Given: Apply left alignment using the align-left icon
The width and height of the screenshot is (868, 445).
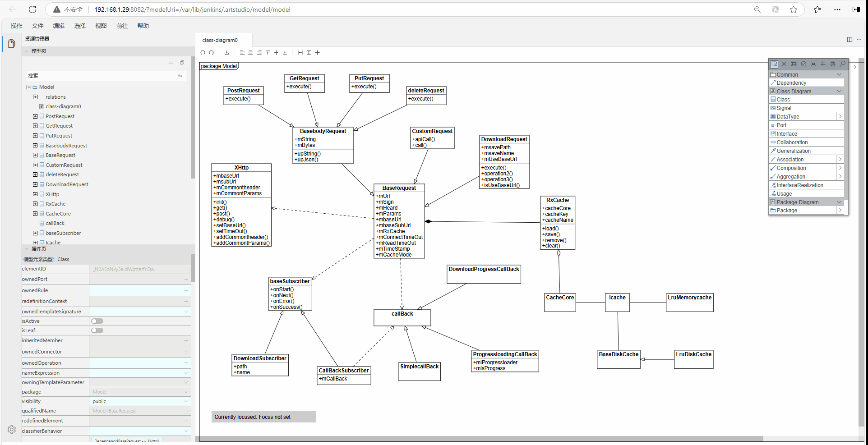Looking at the screenshot, I should point(242,53).
